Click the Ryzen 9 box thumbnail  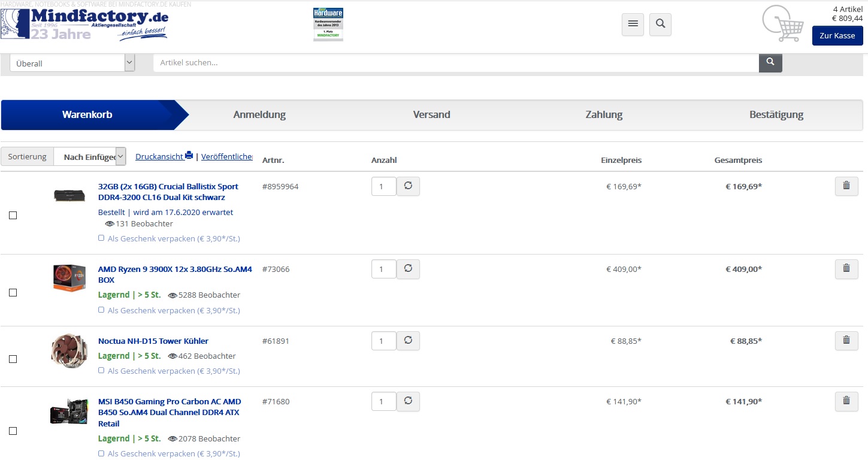[x=69, y=278]
